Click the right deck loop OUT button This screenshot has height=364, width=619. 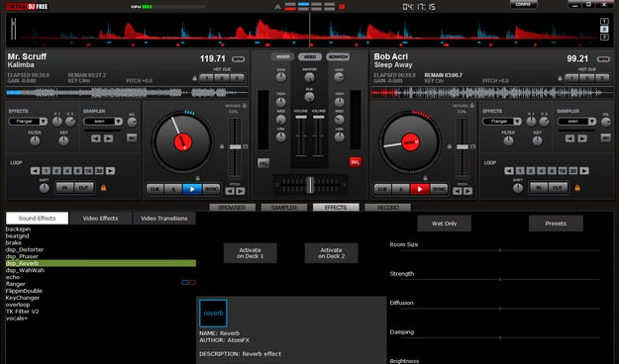coord(558,188)
